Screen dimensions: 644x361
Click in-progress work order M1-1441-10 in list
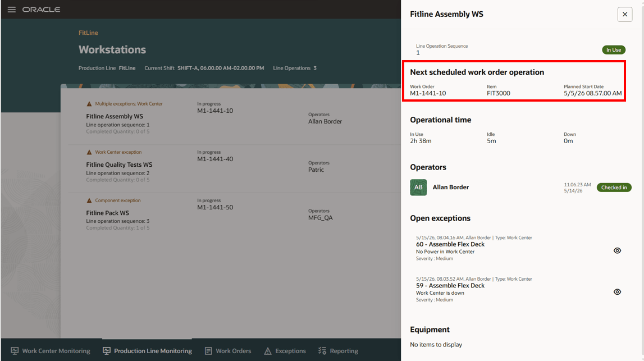pos(215,111)
